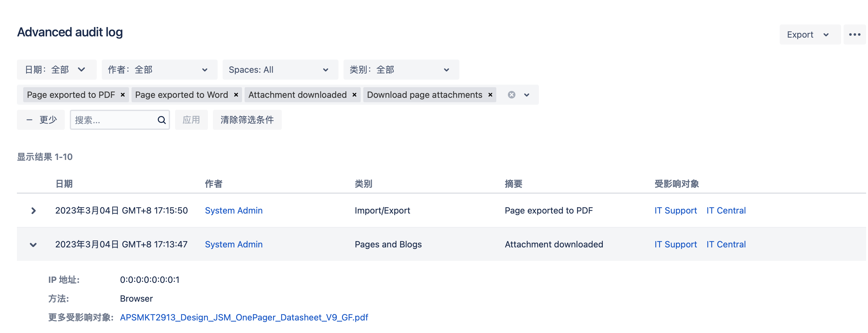The height and width of the screenshot is (333, 868).
Task: Remove the Page exported to PDF filter
Action: pyautogui.click(x=123, y=95)
